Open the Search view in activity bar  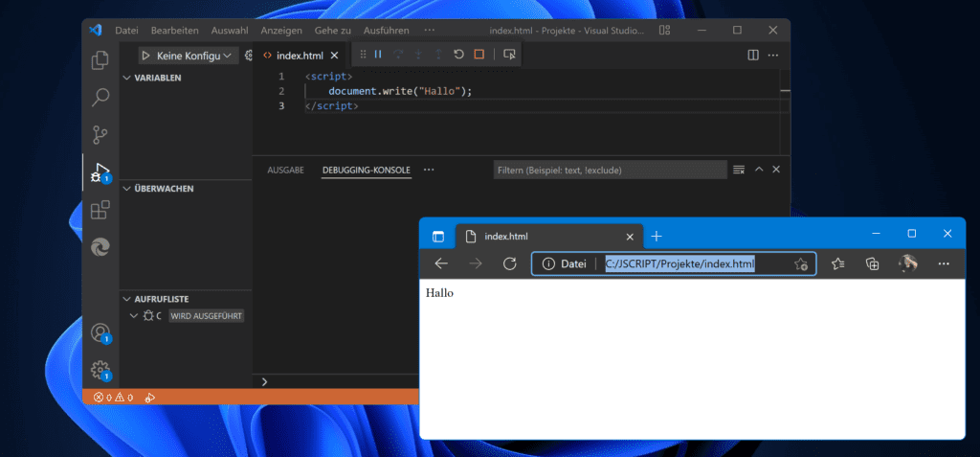100,97
